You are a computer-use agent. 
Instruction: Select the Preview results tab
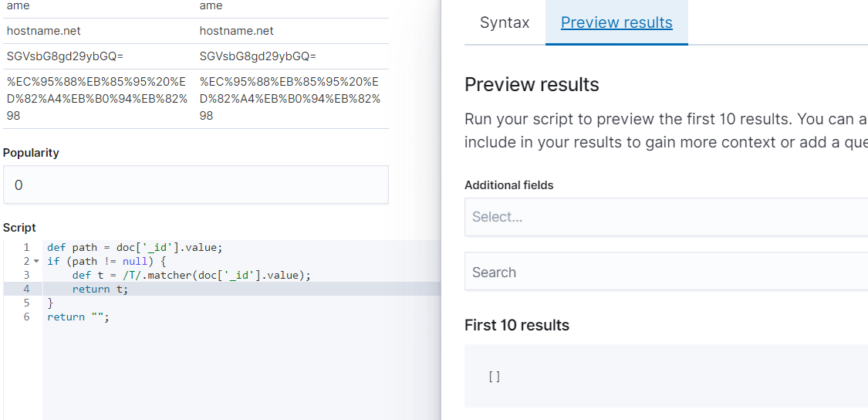pos(616,22)
